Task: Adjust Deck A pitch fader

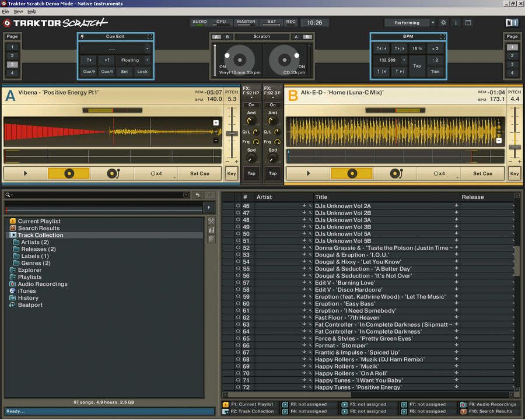Action: (x=232, y=134)
